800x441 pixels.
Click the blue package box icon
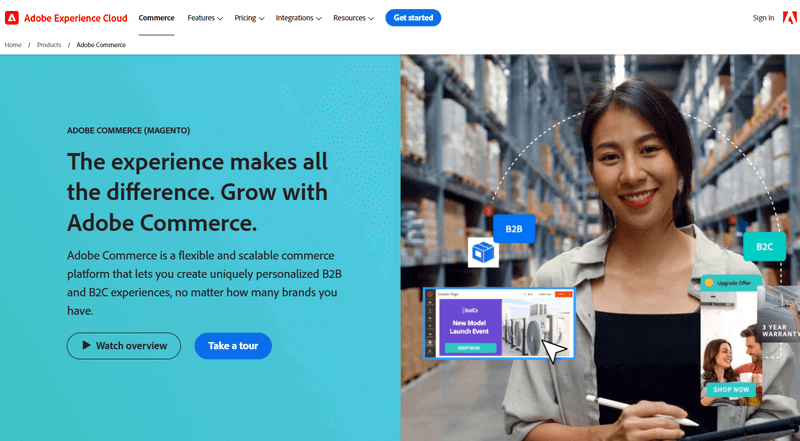pyautogui.click(x=483, y=252)
